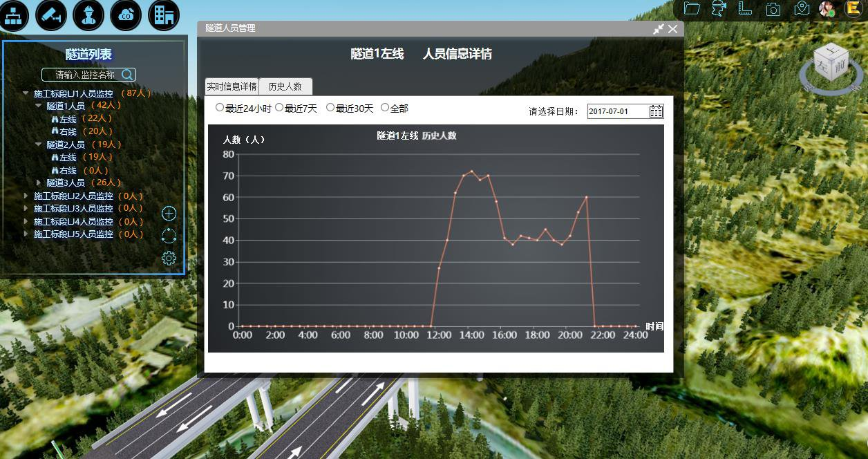Expand the 施工标段LJ5人员监控 node
Screen dimensions: 868x459
tap(26, 234)
